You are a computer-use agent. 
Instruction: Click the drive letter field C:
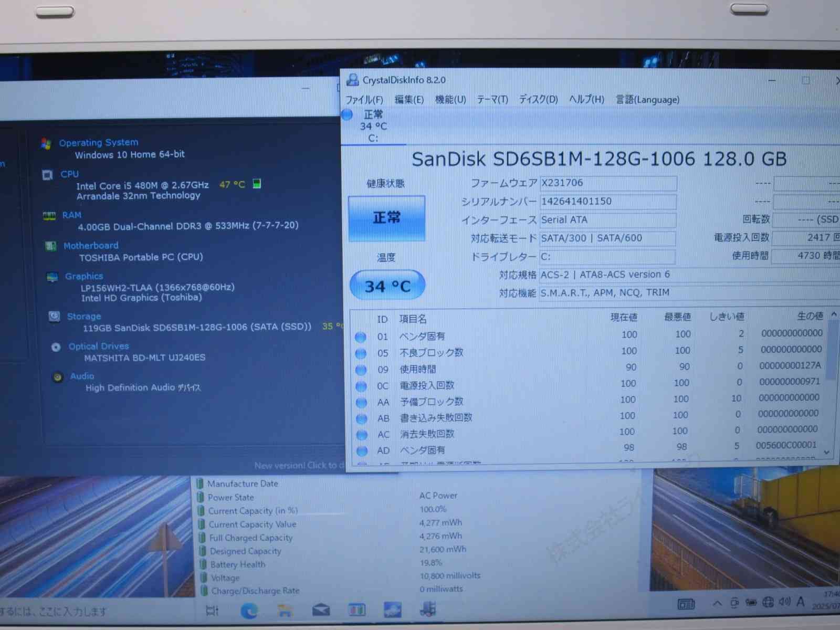click(x=607, y=257)
